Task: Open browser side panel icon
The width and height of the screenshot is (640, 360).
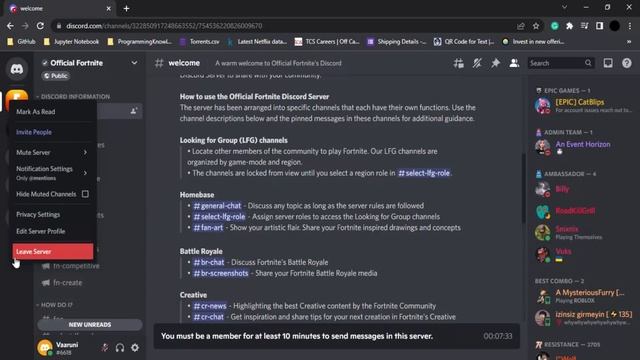Action: coord(599,26)
